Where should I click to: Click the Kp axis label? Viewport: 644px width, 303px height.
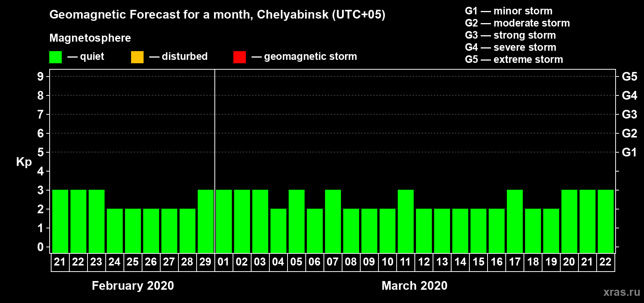click(24, 162)
